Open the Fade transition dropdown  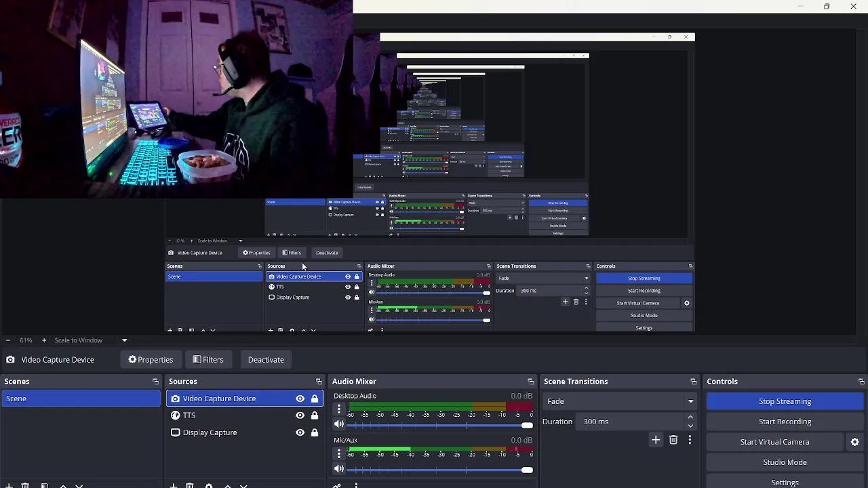[620, 401]
